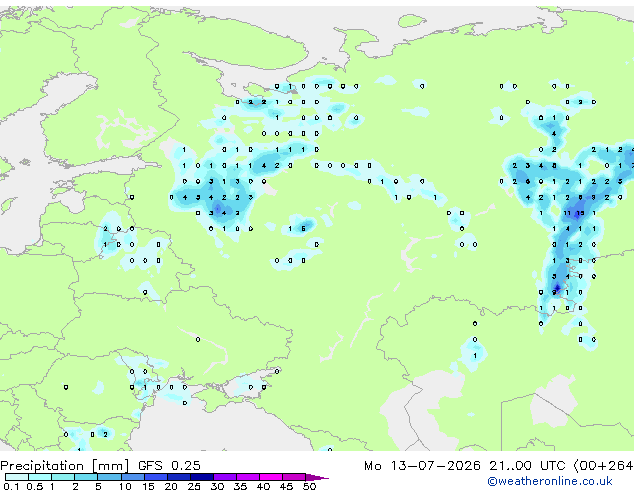Image resolution: width=634 pixels, height=490 pixels.
Task: Click the 25–30 mm legend color box
Action: click(x=202, y=477)
